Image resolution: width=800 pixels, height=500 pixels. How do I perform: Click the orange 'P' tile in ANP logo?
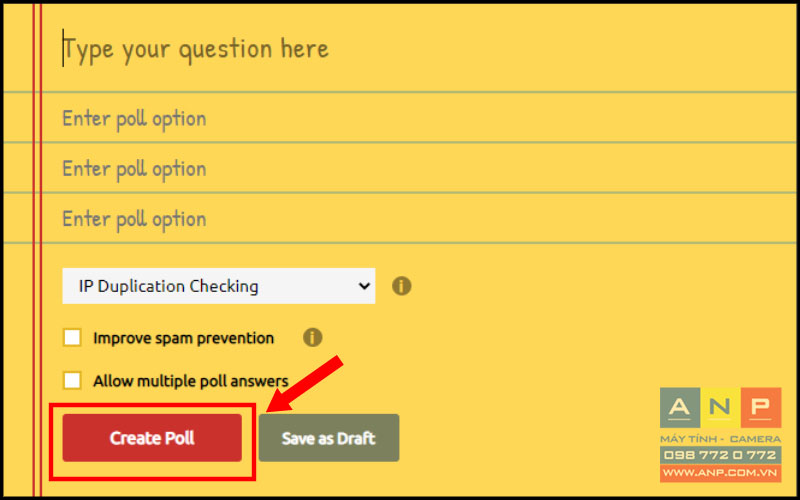coord(761,408)
